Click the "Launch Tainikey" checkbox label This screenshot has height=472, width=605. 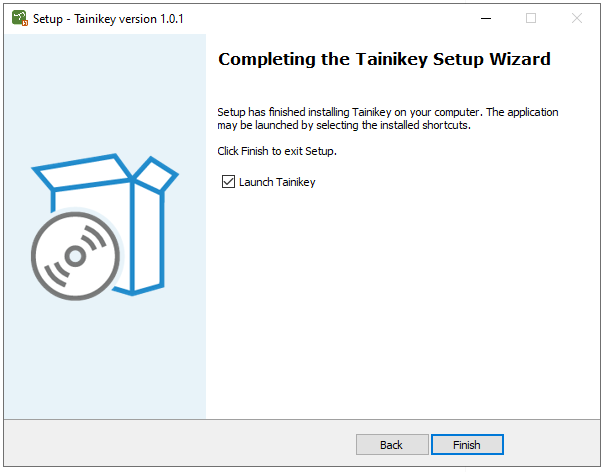click(277, 182)
